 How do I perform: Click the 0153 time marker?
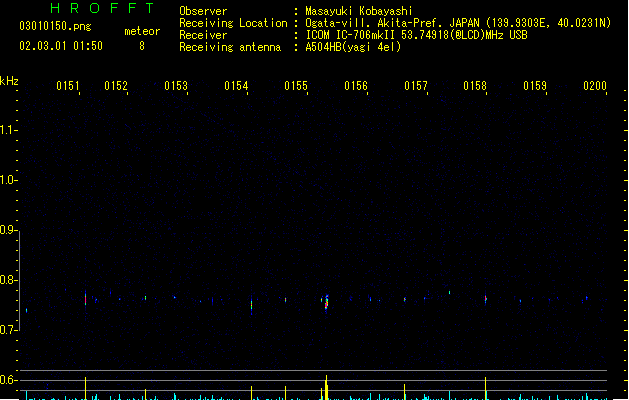pyautogui.click(x=176, y=86)
